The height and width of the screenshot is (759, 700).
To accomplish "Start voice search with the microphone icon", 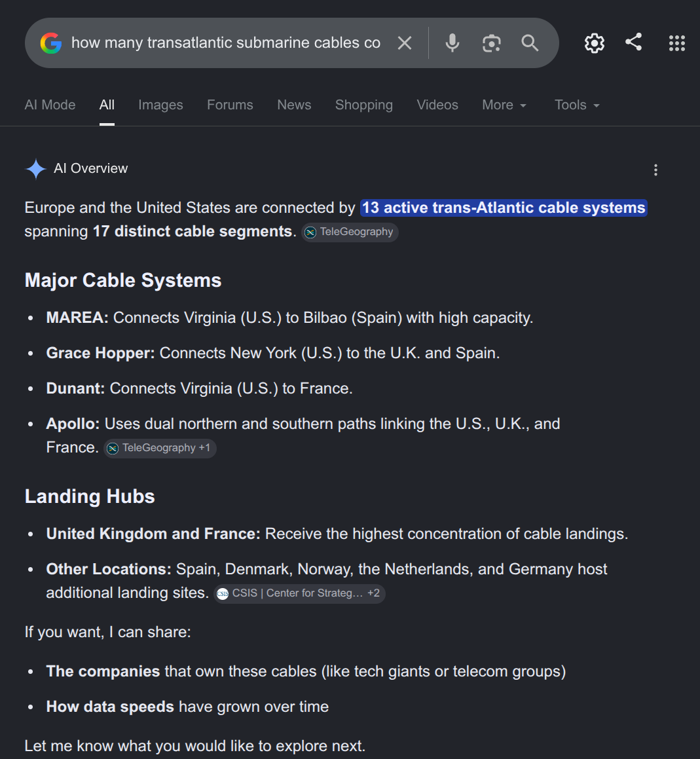I will 452,43.
